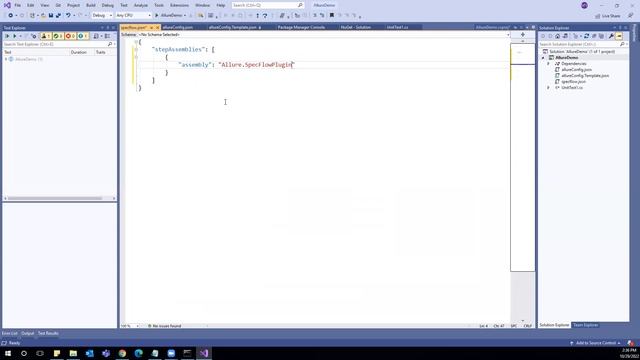Open Microsoft Teams from the taskbar

(106, 353)
